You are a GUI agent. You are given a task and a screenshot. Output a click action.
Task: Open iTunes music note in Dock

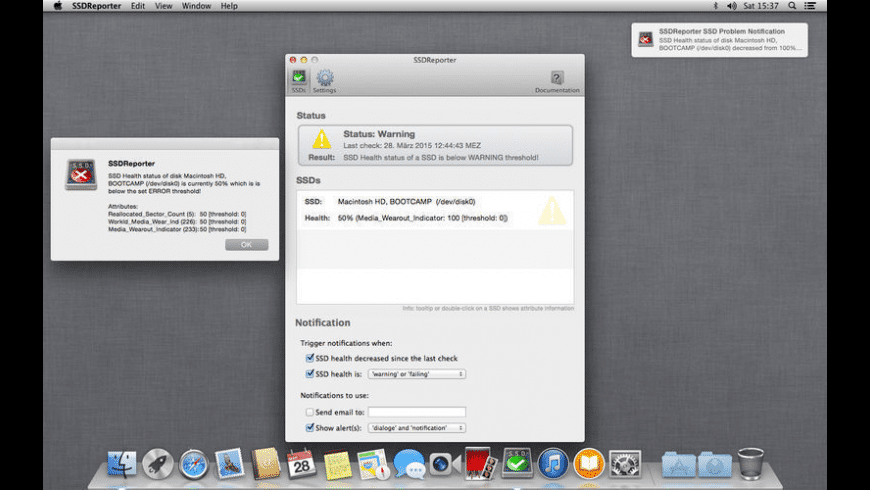tap(553, 463)
